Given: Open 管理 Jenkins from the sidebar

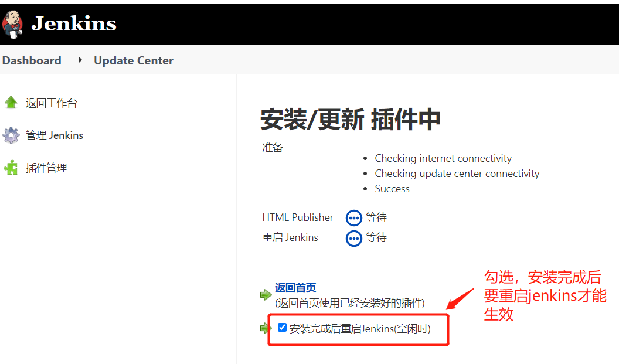Looking at the screenshot, I should click(x=55, y=135).
